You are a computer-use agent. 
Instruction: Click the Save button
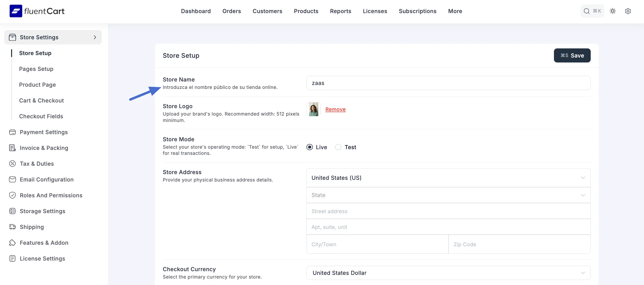pos(572,56)
